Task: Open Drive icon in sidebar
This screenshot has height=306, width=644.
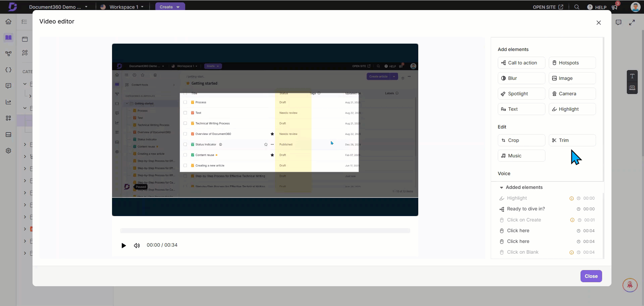Action: 8,135
